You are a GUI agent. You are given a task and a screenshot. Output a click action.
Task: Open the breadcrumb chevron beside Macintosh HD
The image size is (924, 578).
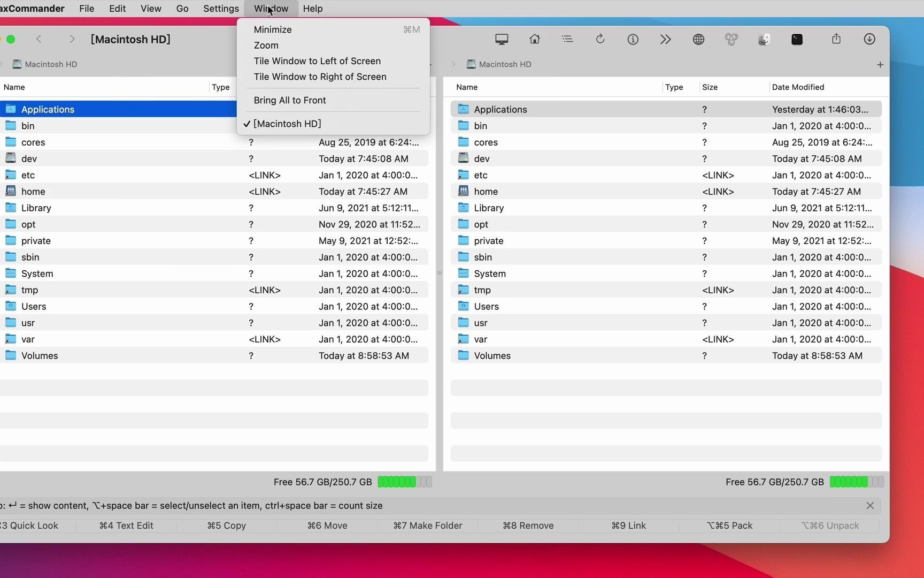[x=453, y=64]
